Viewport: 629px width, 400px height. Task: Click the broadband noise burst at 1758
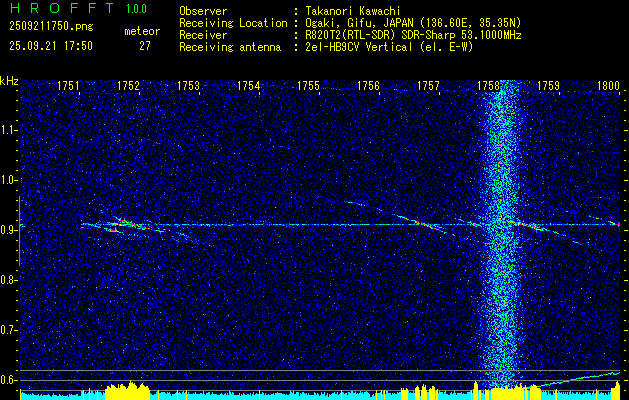click(x=501, y=235)
